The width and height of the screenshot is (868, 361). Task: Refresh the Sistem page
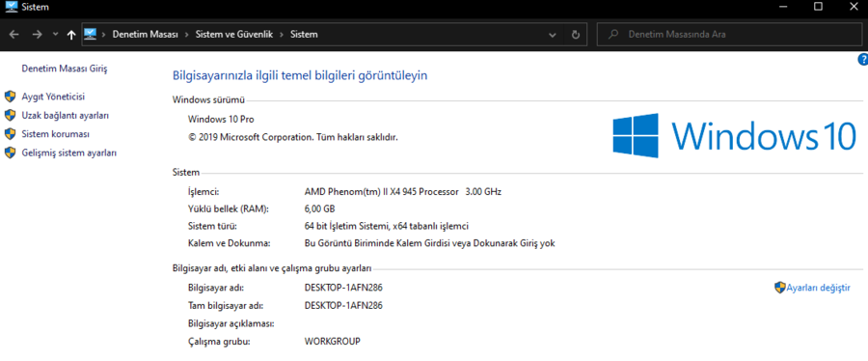(x=575, y=35)
